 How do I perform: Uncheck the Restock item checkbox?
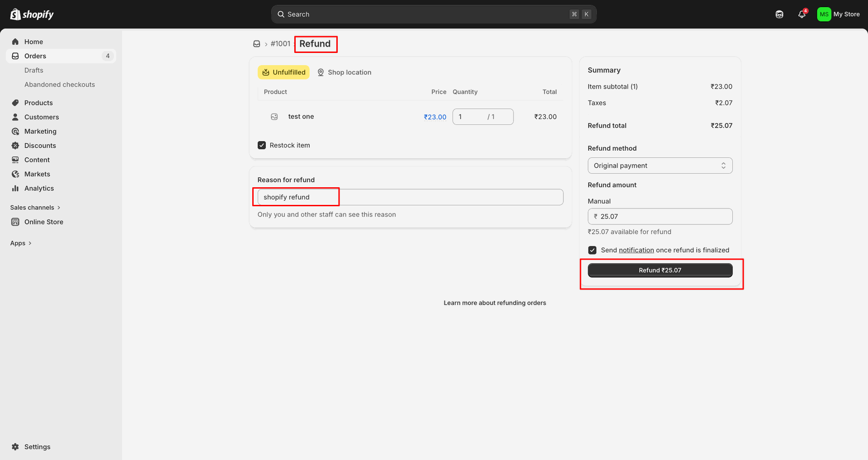[x=262, y=145]
